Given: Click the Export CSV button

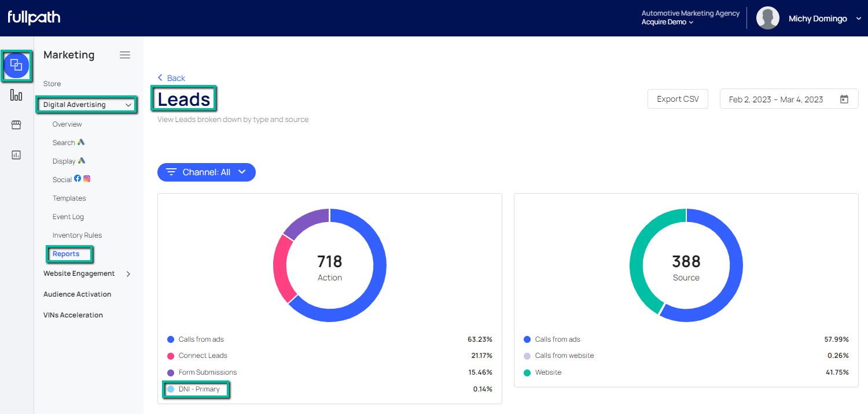Looking at the screenshot, I should (678, 99).
